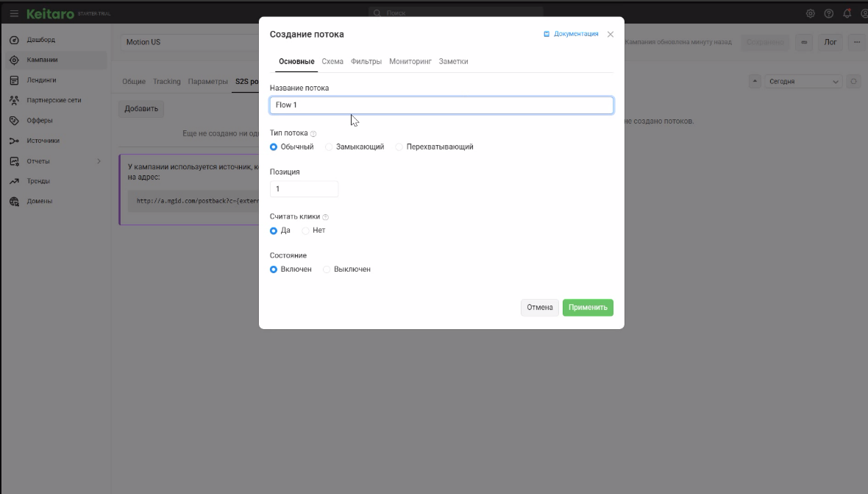Click the Campaigns target icon in sidebar
The width and height of the screenshot is (868, 494).
coord(14,60)
